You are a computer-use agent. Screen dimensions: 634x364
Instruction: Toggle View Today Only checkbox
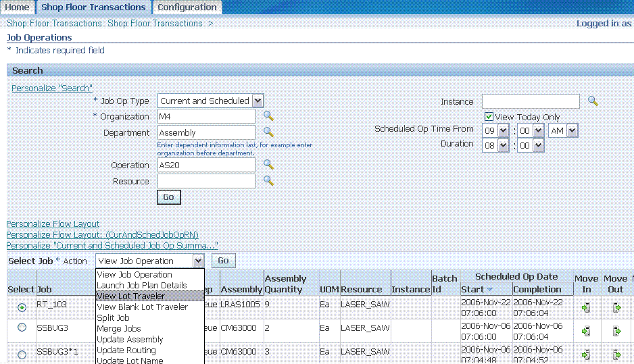click(489, 117)
